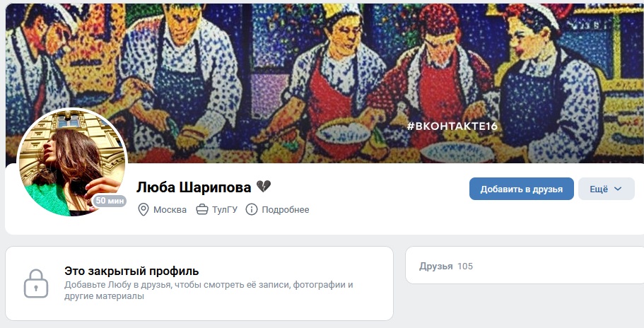Click the #ВКОНТАКТЕ16 hashtag on cover
Screen dimensions: 644x328
(452, 126)
